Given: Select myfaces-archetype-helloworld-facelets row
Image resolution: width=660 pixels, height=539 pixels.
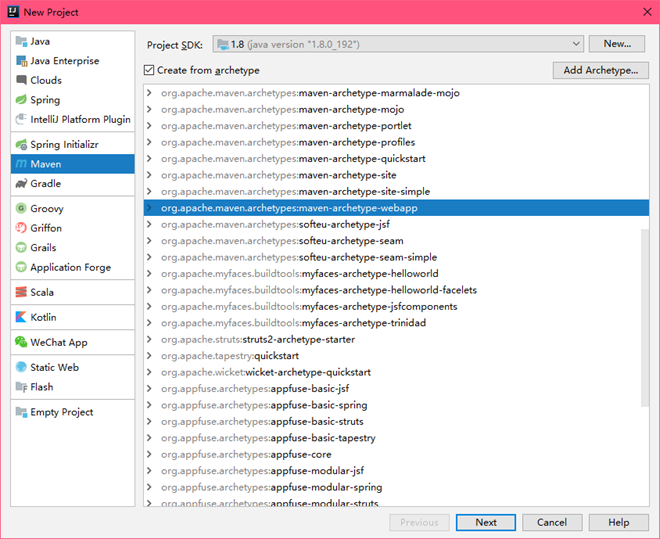Looking at the screenshot, I should point(396,290).
